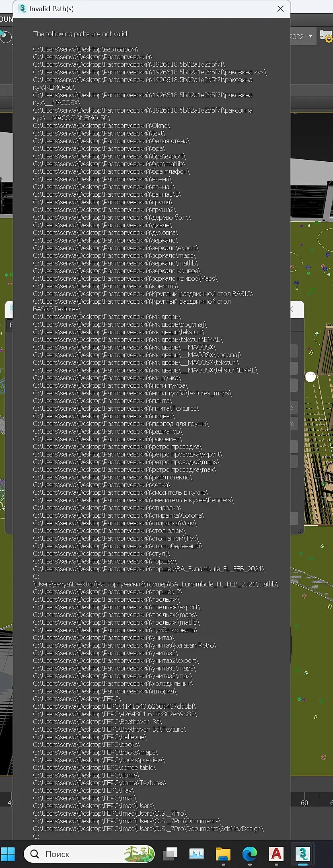The width and height of the screenshot is (333, 868).
Task: Select the path ending in 'мк ручка\'
Action: pos(107,378)
